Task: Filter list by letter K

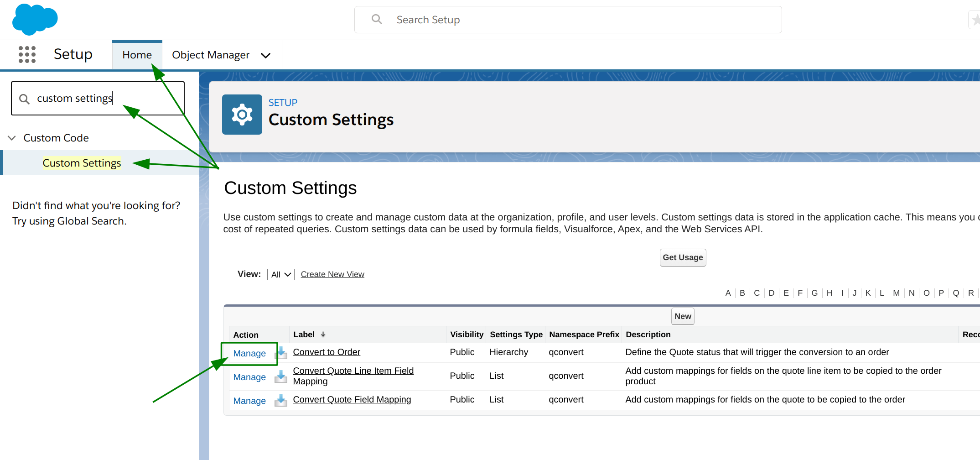Action: [x=868, y=293]
